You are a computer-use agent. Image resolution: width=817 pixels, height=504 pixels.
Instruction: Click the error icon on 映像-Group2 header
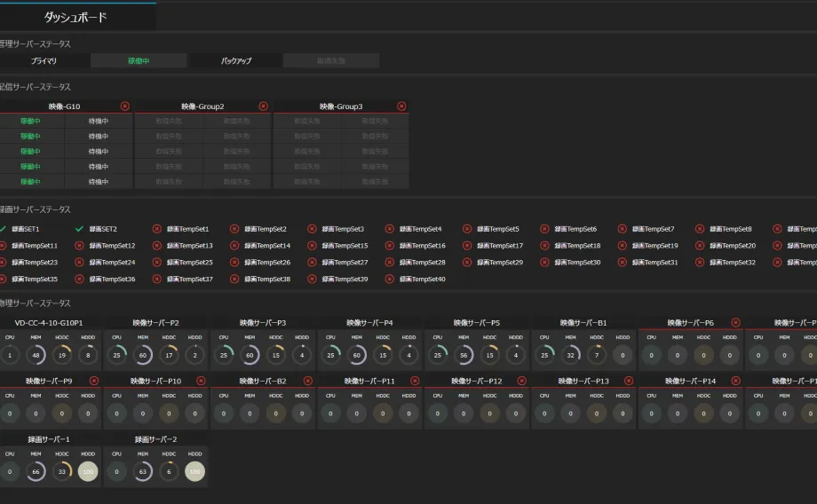tap(264, 106)
